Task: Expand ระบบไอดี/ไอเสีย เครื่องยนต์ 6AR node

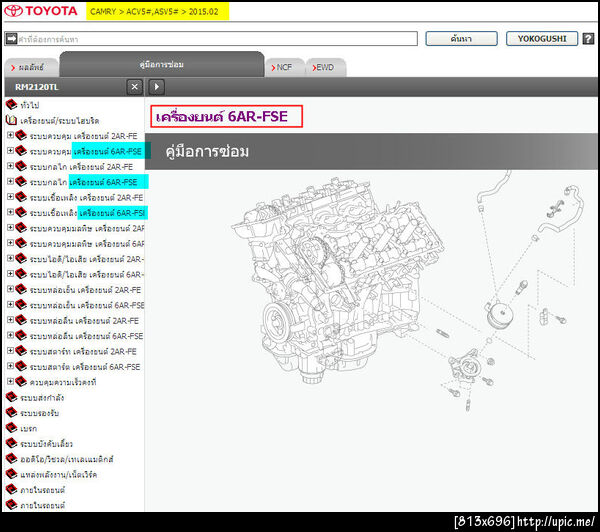Action: [x=10, y=274]
